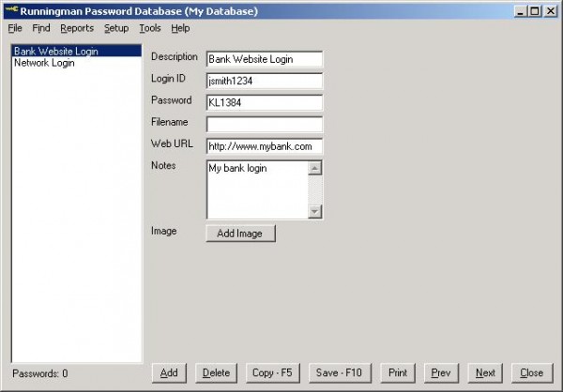Minimize the Runningman Password Database window
The image size is (563, 392).
click(520, 11)
